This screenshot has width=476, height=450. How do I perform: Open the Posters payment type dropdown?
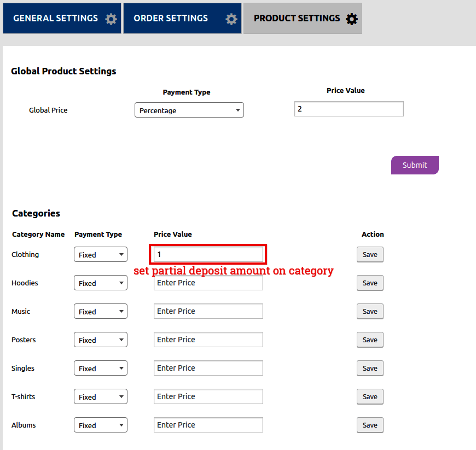pos(101,340)
